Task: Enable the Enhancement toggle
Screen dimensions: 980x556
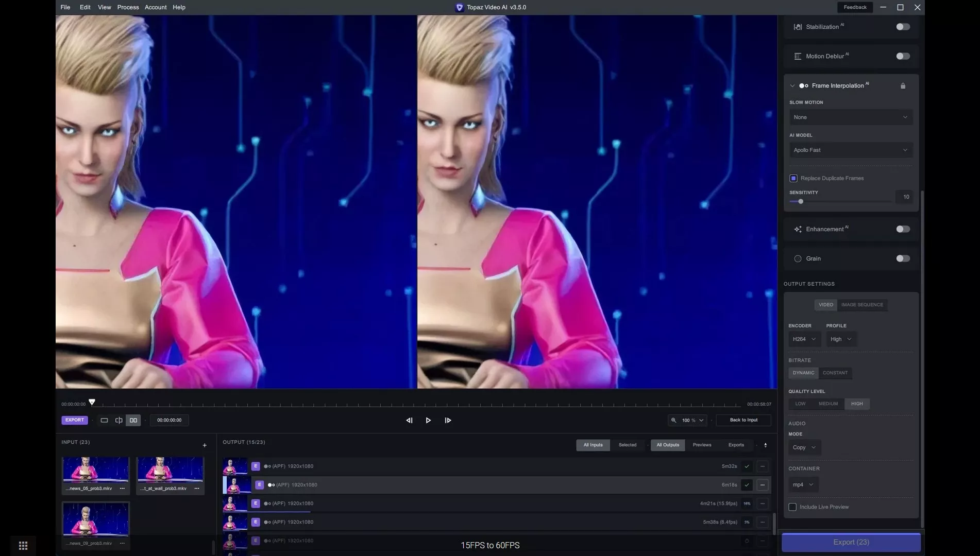Action: (903, 229)
